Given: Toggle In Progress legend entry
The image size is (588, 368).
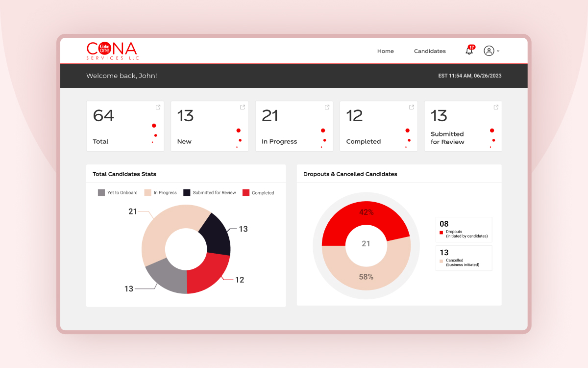Looking at the screenshot, I should coord(161,193).
